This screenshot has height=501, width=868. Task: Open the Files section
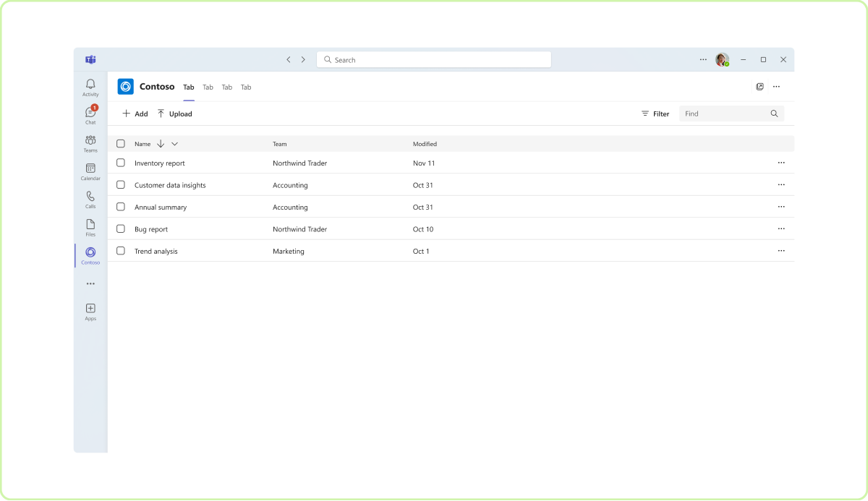pyautogui.click(x=90, y=228)
